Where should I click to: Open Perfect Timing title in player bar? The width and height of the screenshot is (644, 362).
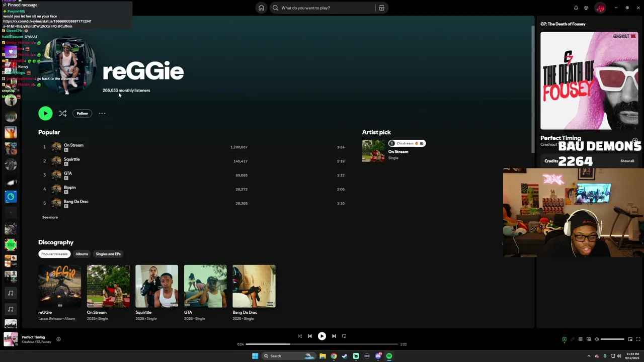coord(33,337)
